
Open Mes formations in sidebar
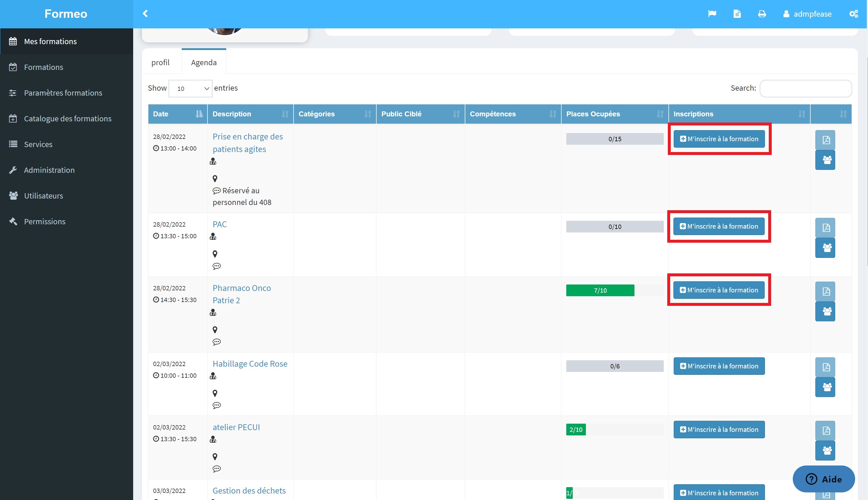tap(66, 41)
